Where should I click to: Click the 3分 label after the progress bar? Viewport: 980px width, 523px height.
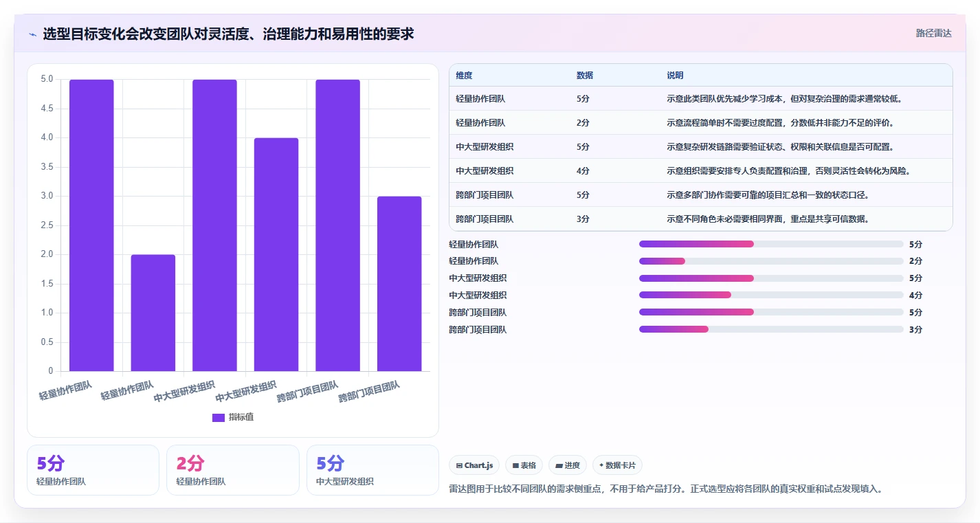pos(915,330)
